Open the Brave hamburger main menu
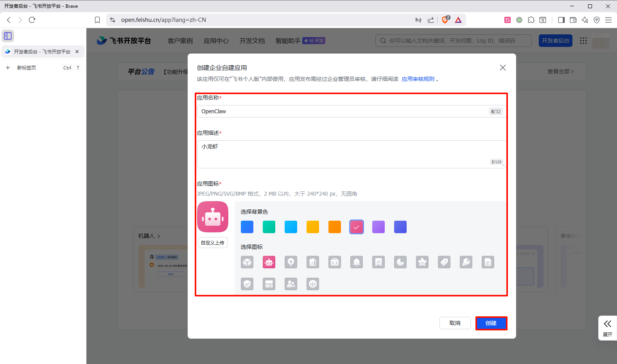The height and width of the screenshot is (364, 617). pyautogui.click(x=608, y=20)
